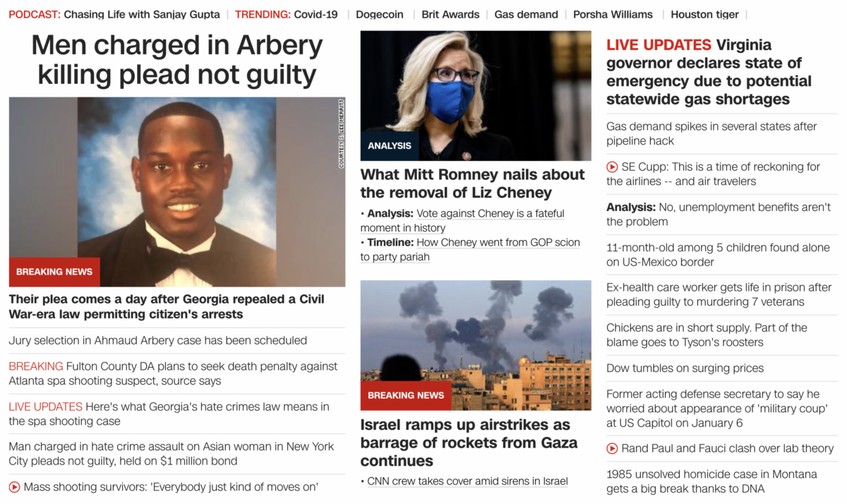
Task: Open CNN crew takes cover amid sirens
Action: pos(467,481)
